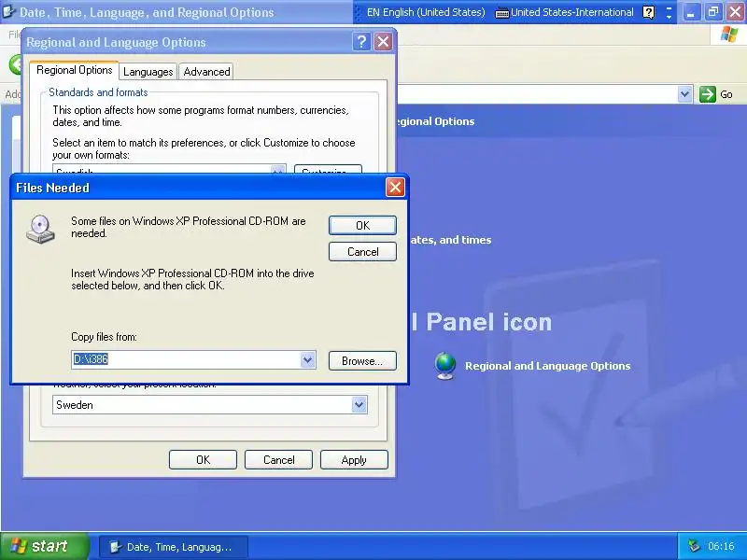Close the Regional and Language Options dialog
The width and height of the screenshot is (747, 560).
coord(383,42)
